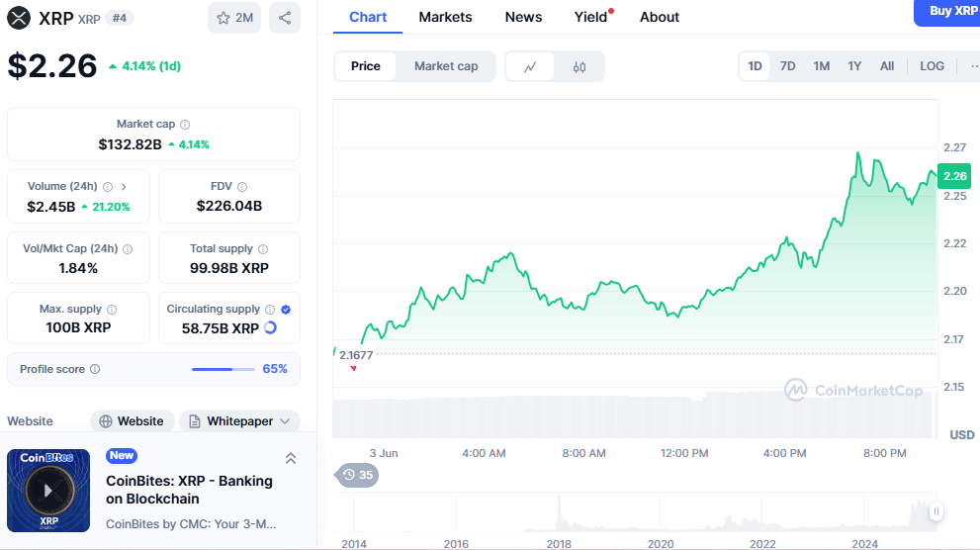Click the 65% profile score value
The height and width of the screenshot is (550, 980).
click(275, 369)
